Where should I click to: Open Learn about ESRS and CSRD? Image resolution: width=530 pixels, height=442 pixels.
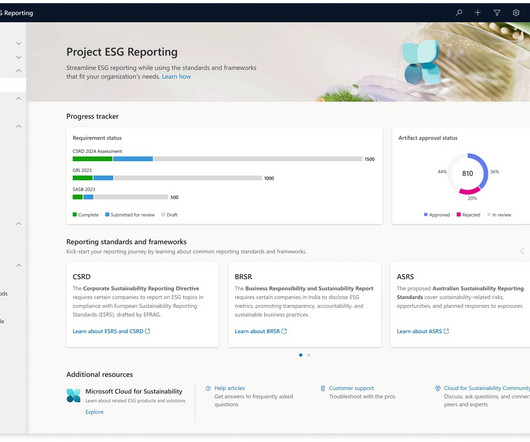(x=108, y=331)
